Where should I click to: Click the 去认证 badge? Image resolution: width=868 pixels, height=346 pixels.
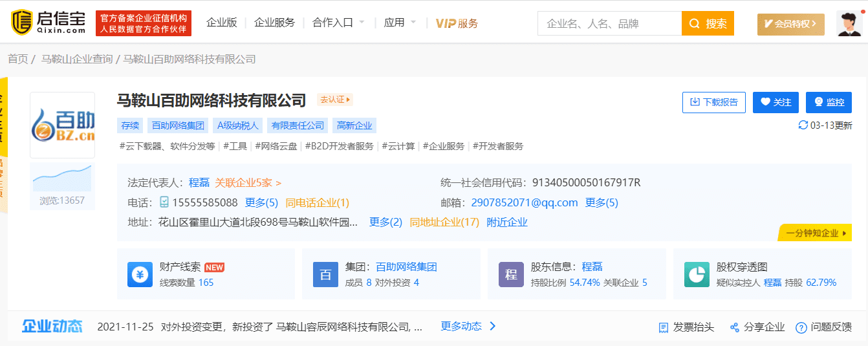pyautogui.click(x=334, y=100)
